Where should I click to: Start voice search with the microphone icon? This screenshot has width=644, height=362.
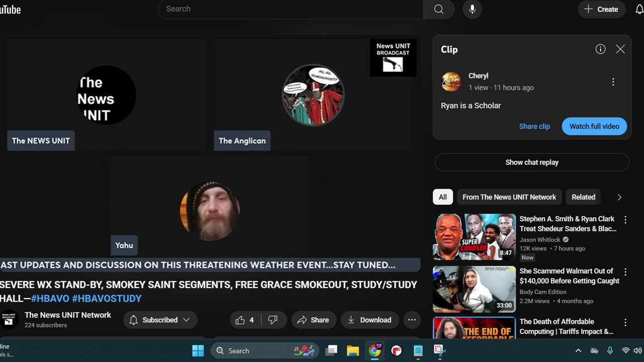(x=472, y=9)
